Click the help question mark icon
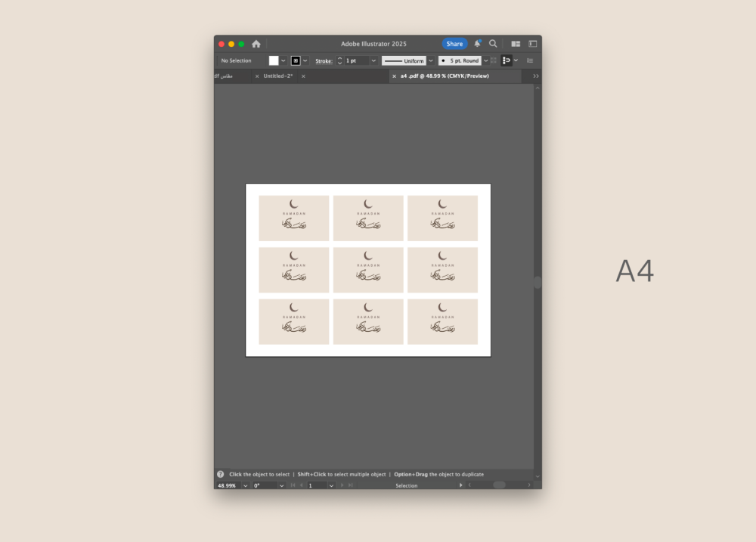 coord(221,474)
